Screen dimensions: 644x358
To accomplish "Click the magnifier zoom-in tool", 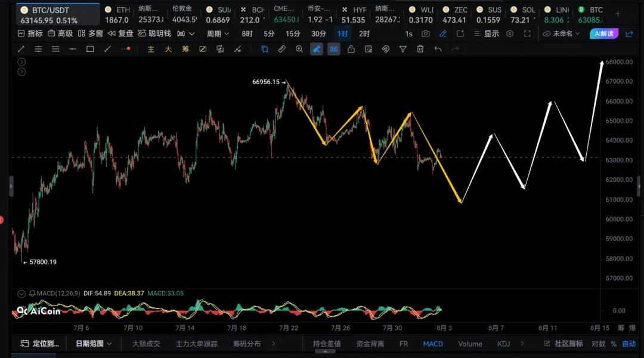I will pyautogui.click(x=299, y=50).
